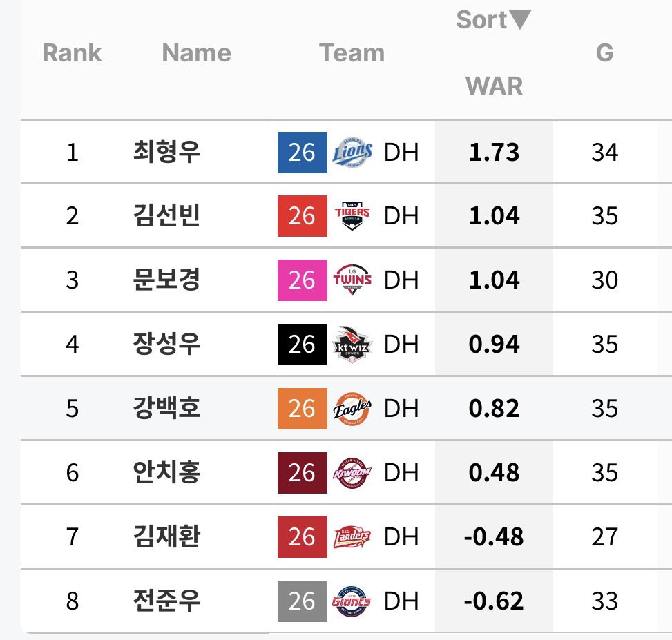Click the SSG Landers team logo

(x=352, y=536)
